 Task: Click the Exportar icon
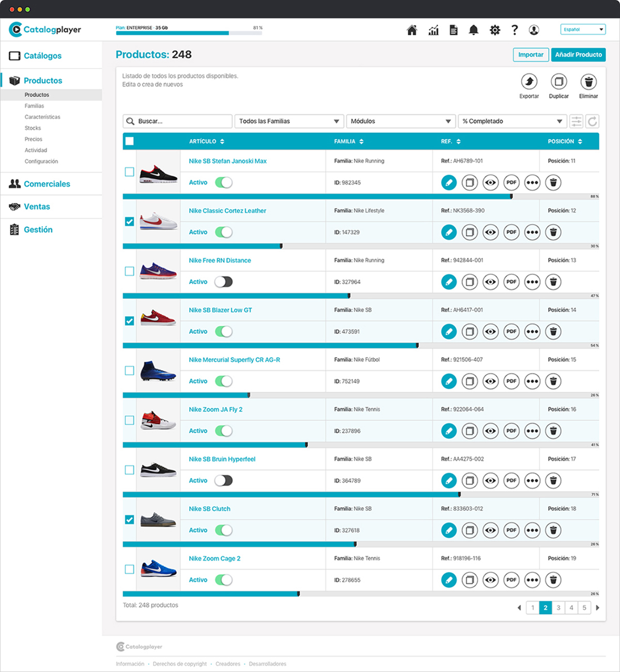coord(529,82)
